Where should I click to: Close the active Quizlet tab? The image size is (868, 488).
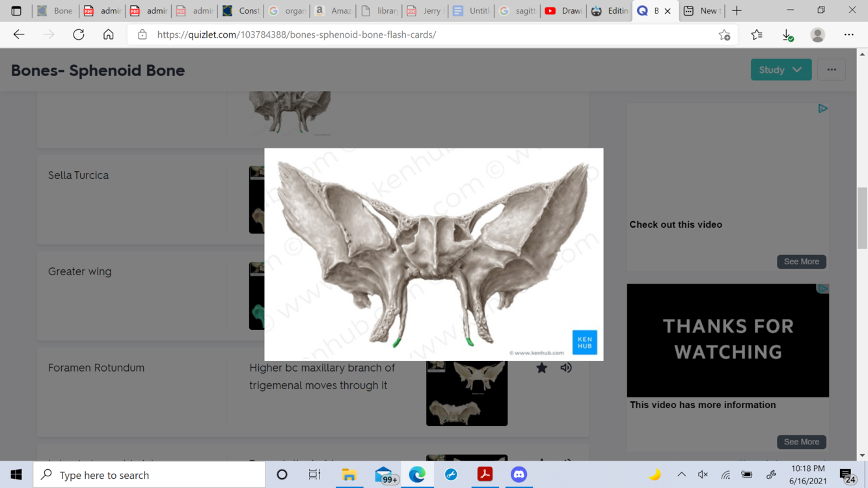click(667, 11)
